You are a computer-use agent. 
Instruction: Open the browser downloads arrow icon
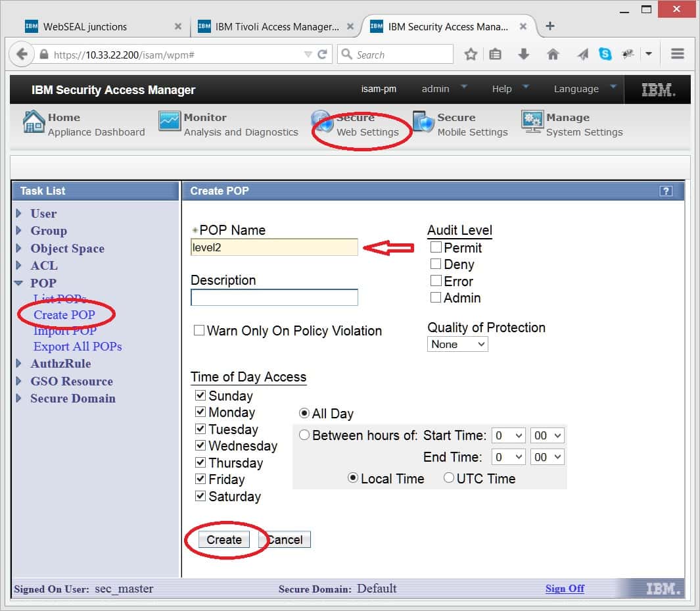pos(524,55)
